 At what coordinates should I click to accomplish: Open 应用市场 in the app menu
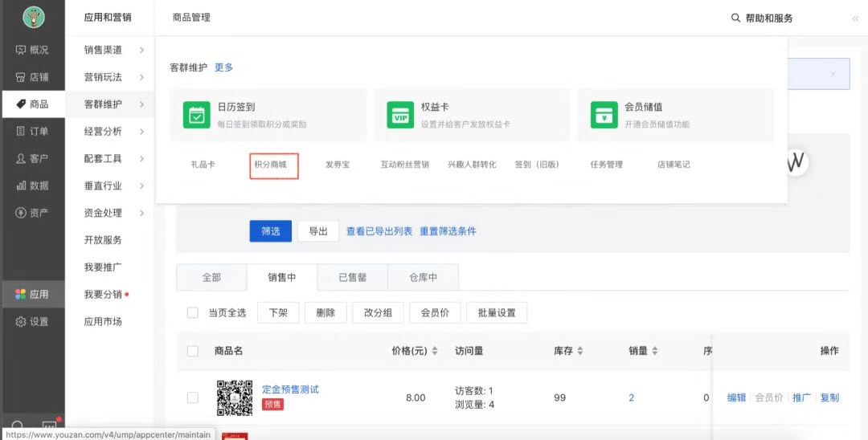point(103,321)
